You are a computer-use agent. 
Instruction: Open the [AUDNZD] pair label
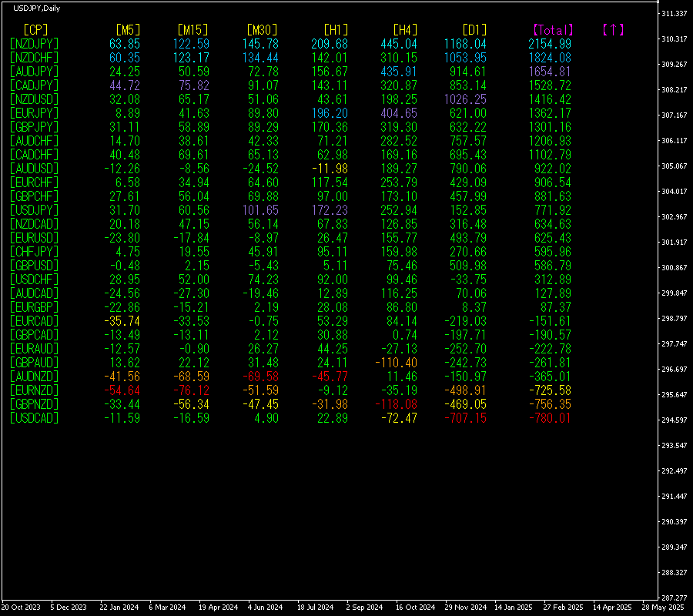(x=34, y=377)
